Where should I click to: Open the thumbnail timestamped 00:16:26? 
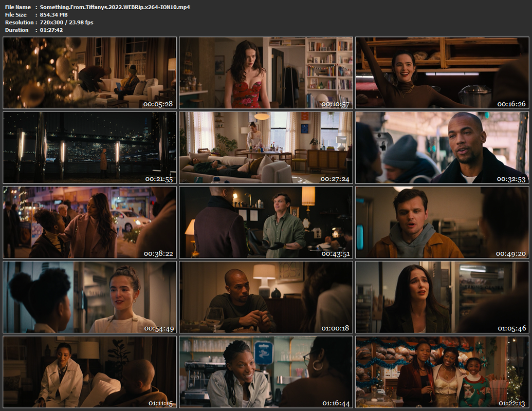[443, 72]
